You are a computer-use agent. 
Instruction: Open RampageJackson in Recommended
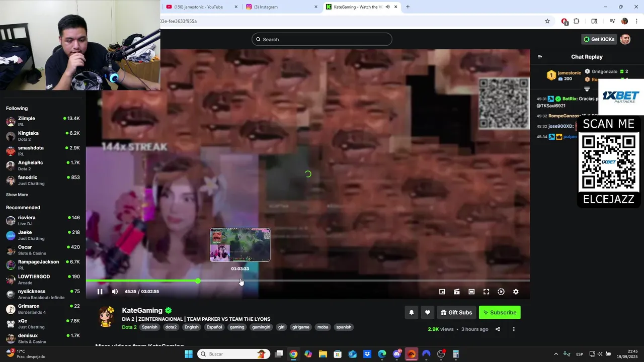(x=43, y=264)
